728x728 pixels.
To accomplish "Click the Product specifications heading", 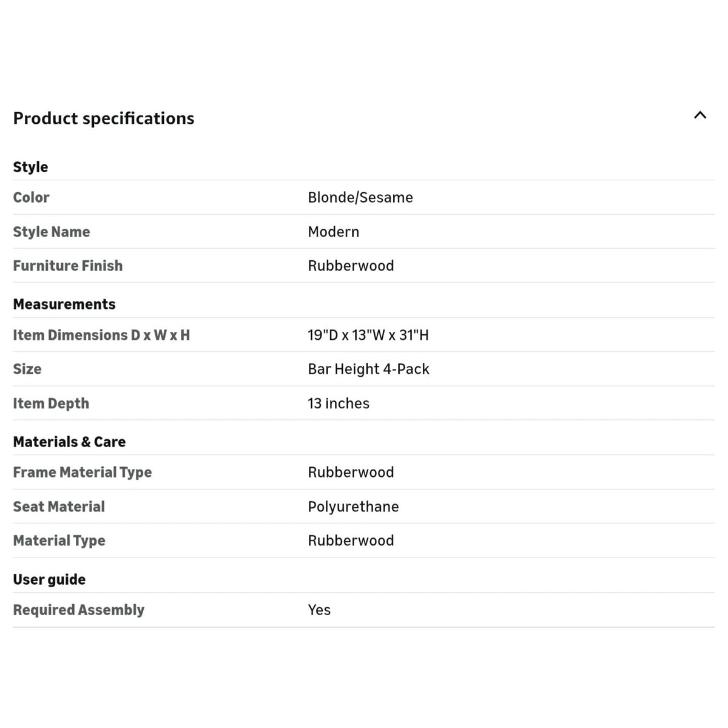I will pos(104,118).
